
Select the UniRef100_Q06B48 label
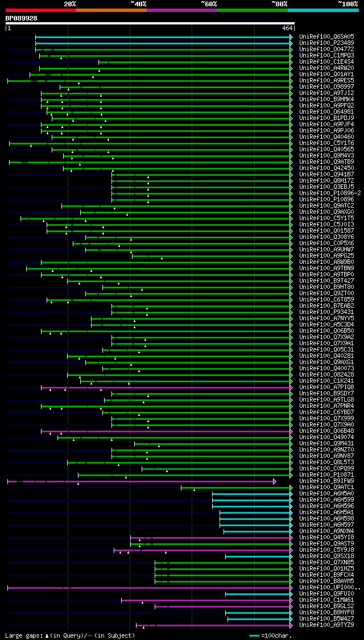pos(326,431)
